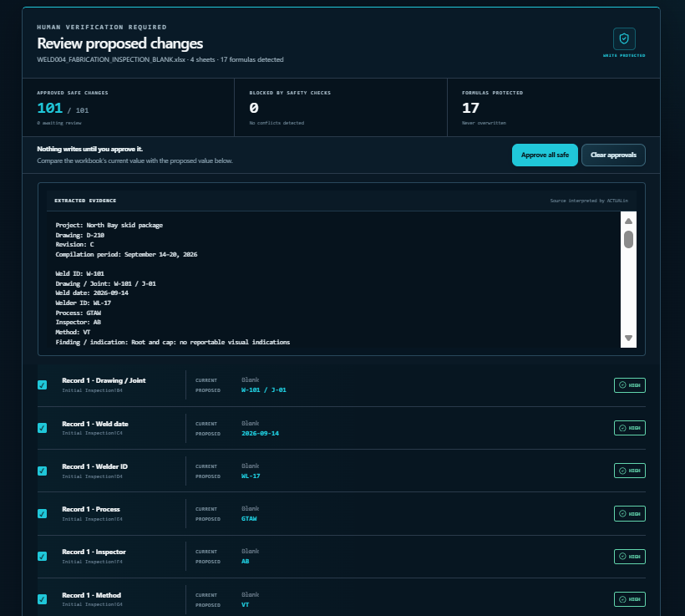The image size is (685, 616).
Task: Select proposed value GTAW
Action: click(249, 518)
